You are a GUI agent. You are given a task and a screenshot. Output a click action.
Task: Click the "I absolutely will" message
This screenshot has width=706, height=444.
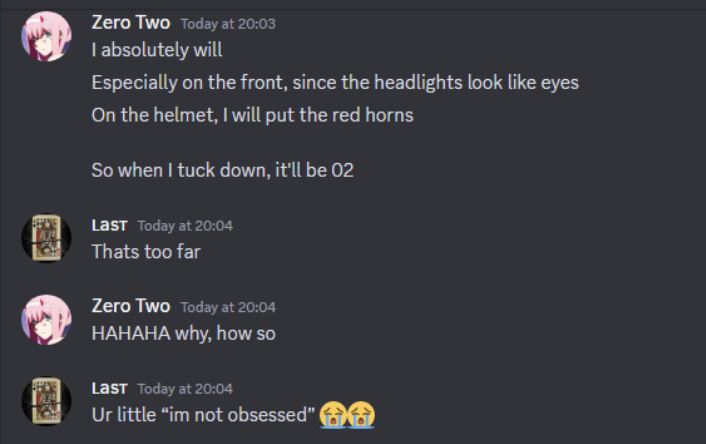pos(157,50)
